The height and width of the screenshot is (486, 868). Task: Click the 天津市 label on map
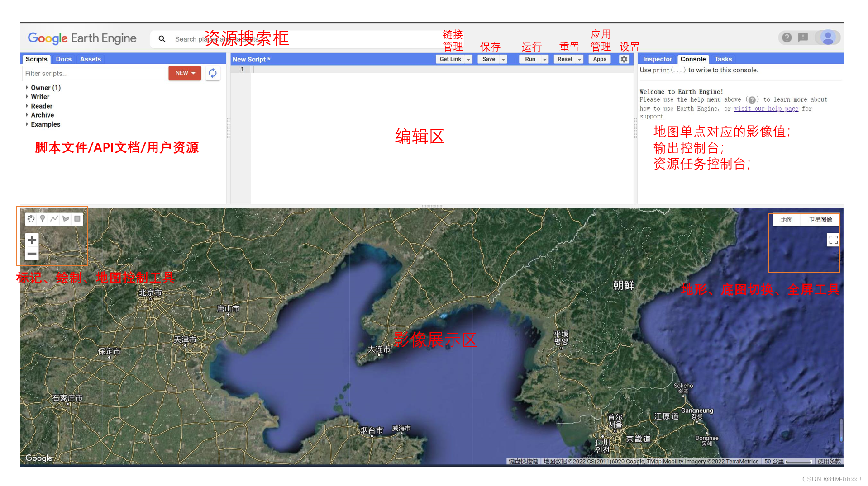(185, 339)
